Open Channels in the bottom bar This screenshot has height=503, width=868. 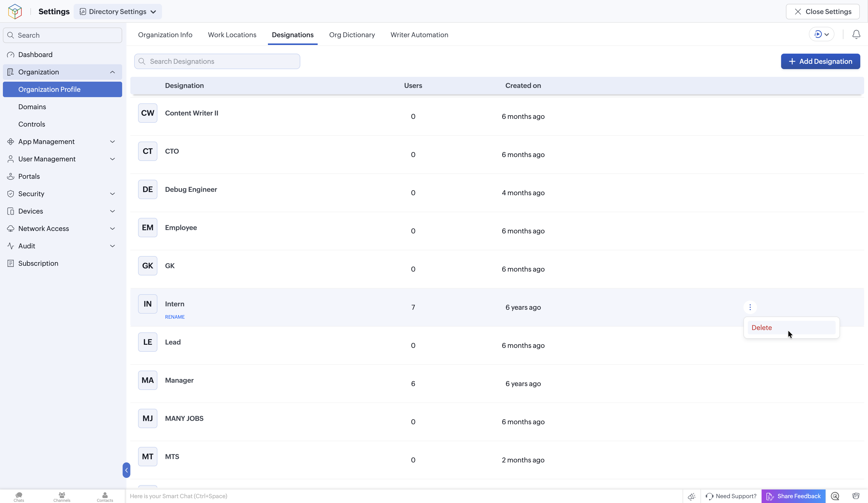click(x=62, y=497)
